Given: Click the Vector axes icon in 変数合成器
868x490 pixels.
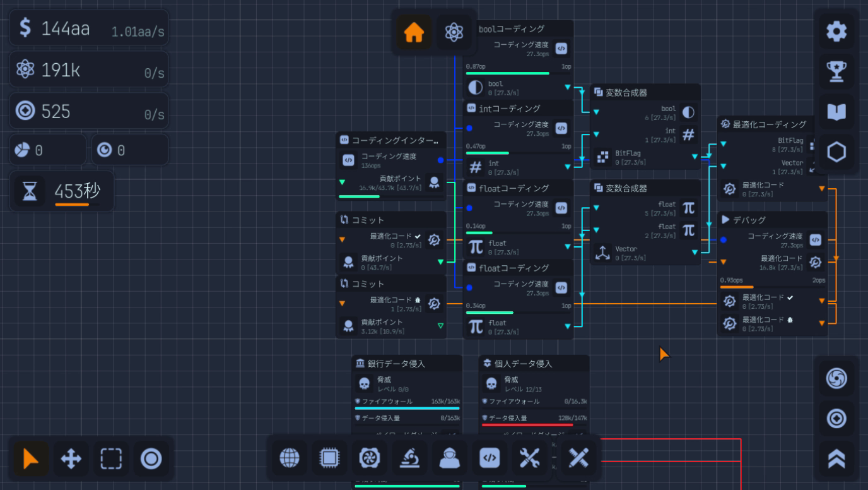Looking at the screenshot, I should pos(602,253).
